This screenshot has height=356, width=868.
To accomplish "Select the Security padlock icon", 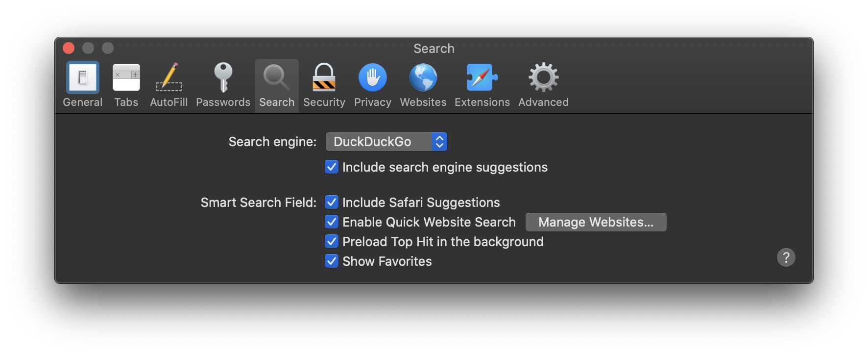I will tap(324, 77).
